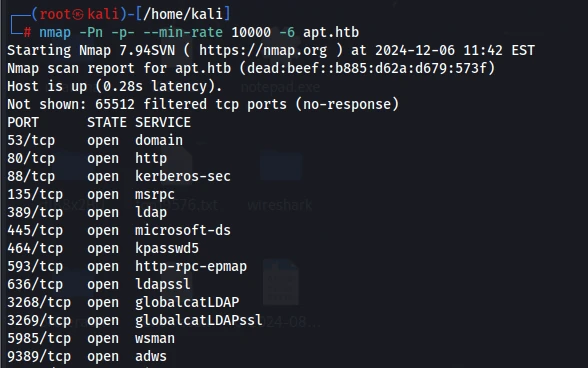Viewport: 588px width, 368px height.
Task: Click the red hash prompt symbol
Action: 27,33
